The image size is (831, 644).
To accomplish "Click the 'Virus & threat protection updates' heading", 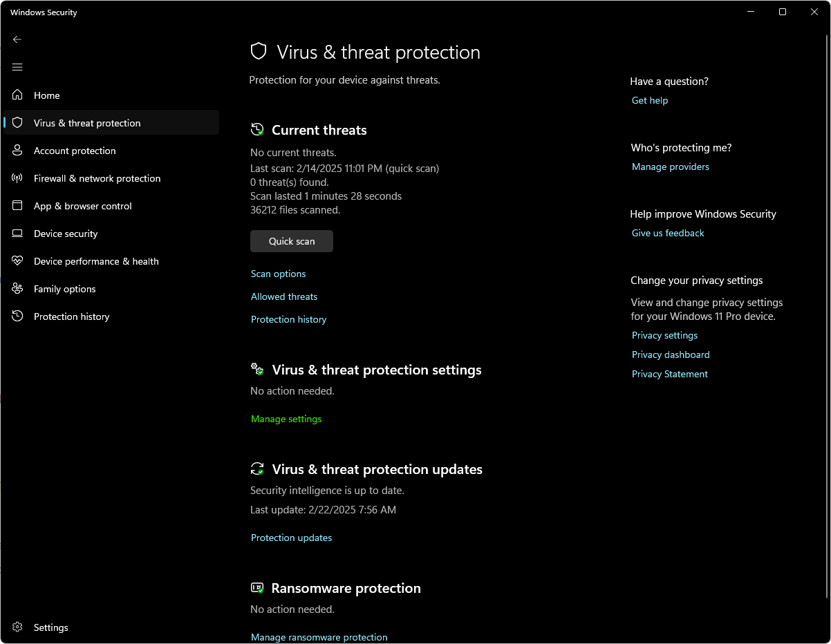I will click(377, 469).
